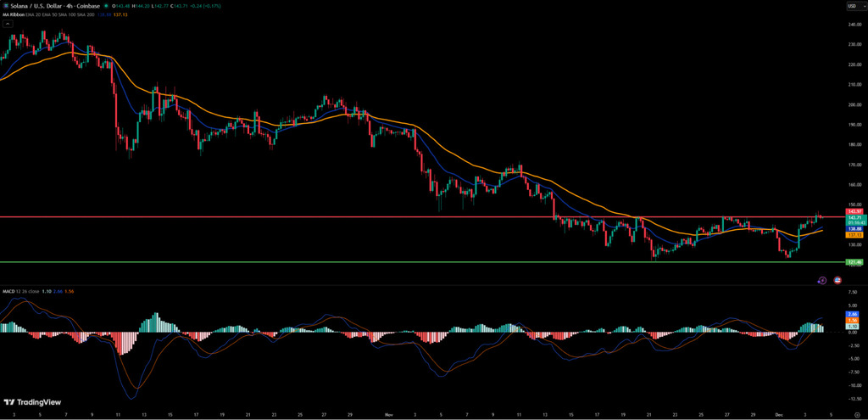Click the orange 137.13 moving average label
The width and height of the screenshot is (868, 420).
point(854,235)
